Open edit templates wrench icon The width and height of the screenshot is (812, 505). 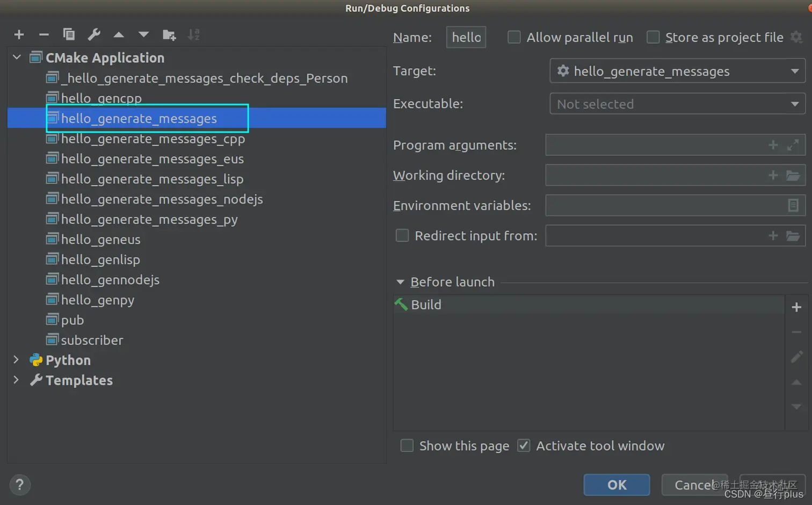[94, 35]
